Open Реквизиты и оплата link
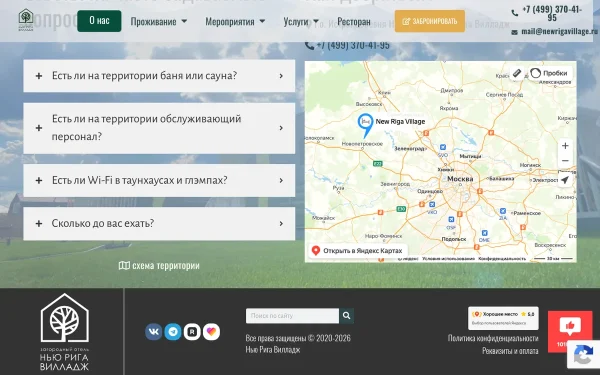600x375 pixels. pos(510,351)
